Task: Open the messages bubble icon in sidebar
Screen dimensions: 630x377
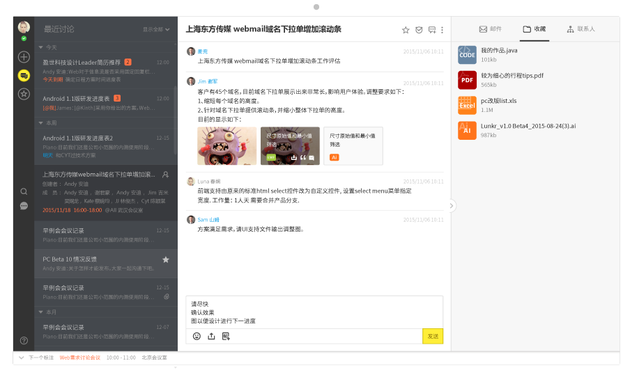Action: [24, 206]
